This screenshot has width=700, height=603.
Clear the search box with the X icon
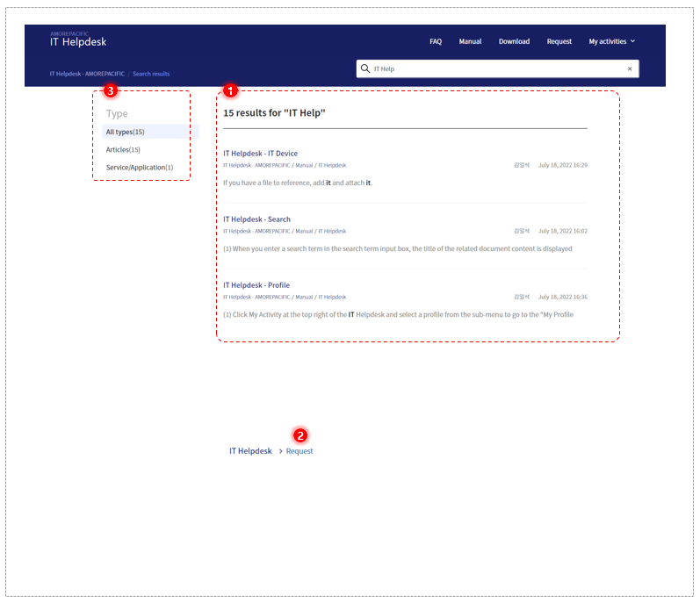(630, 68)
